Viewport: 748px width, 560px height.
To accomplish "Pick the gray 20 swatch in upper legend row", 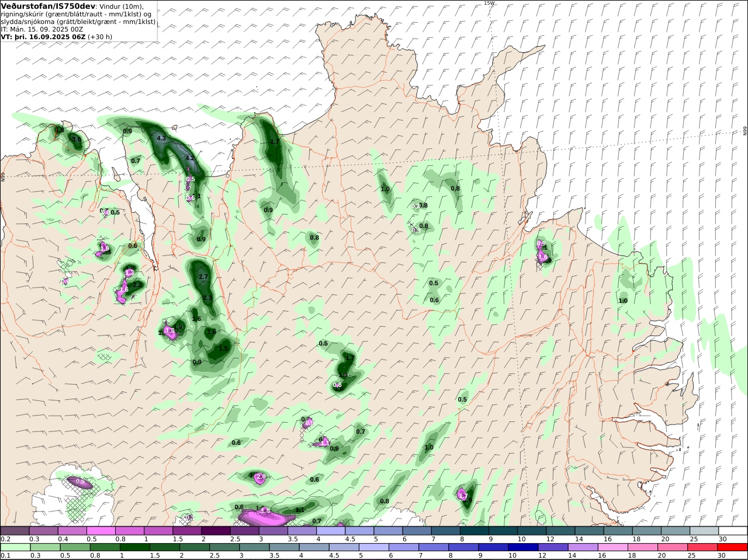I will tap(676, 531).
